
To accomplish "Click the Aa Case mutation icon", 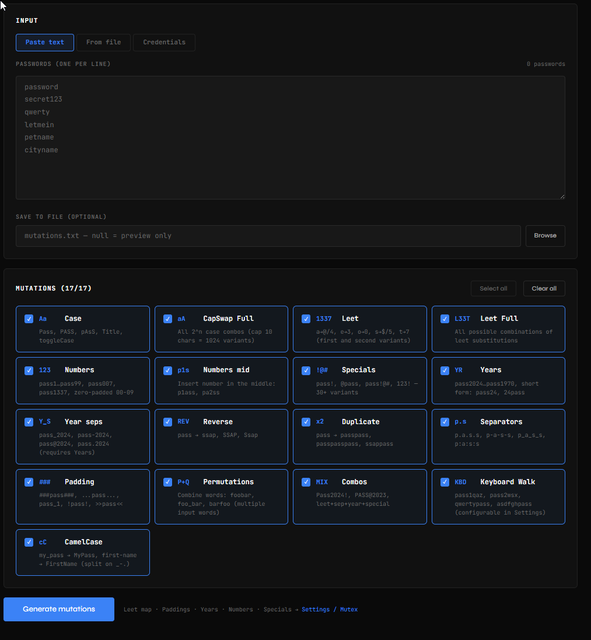I will point(43,319).
